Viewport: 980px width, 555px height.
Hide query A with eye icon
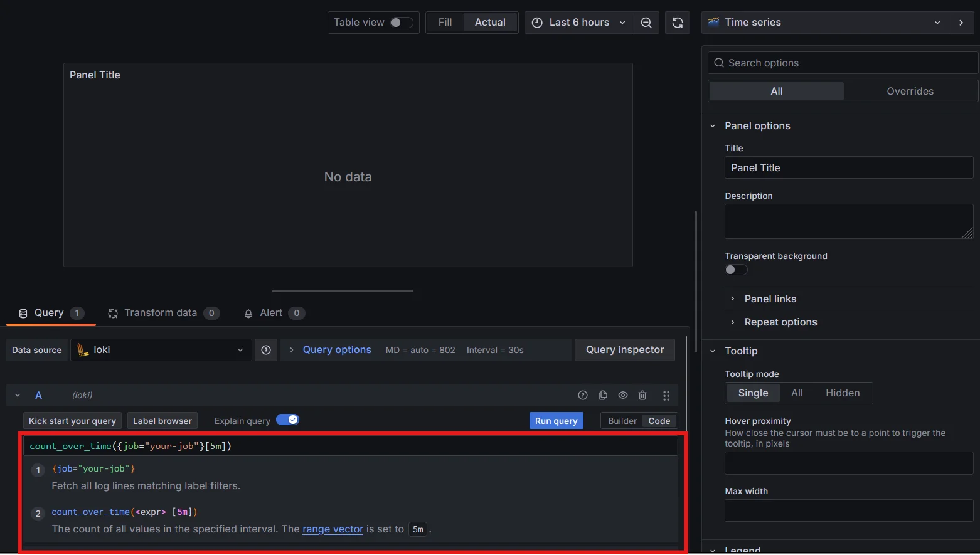623,395
